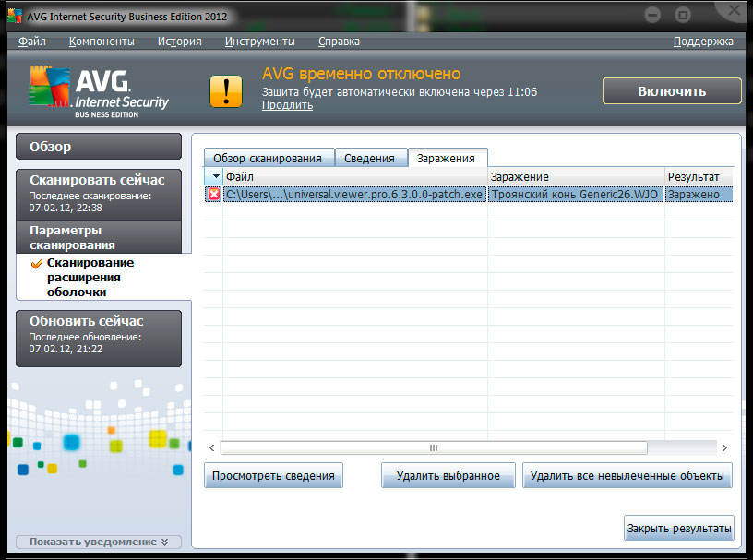Click the Заражено result cell
The height and width of the screenshot is (560, 753).
pyautogui.click(x=699, y=194)
